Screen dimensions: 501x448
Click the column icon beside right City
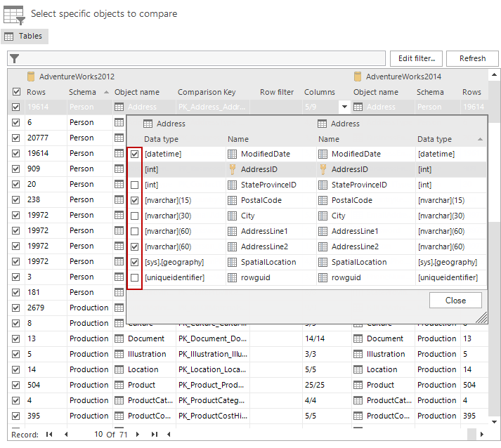(x=323, y=216)
